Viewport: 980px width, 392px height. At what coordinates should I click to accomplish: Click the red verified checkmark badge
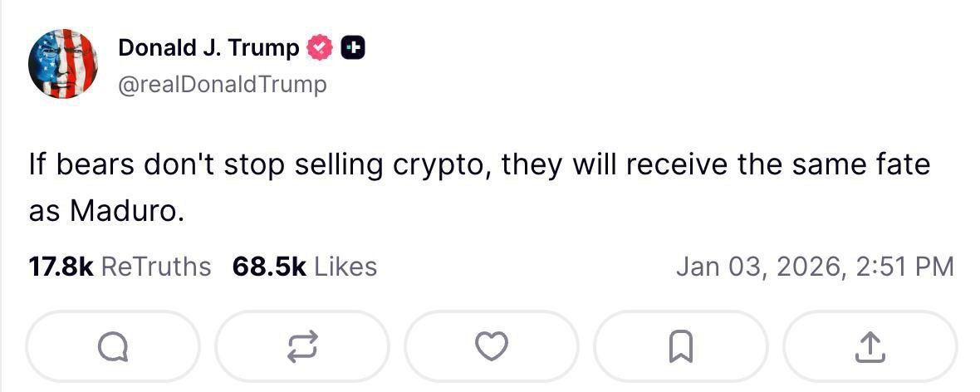coord(320,48)
